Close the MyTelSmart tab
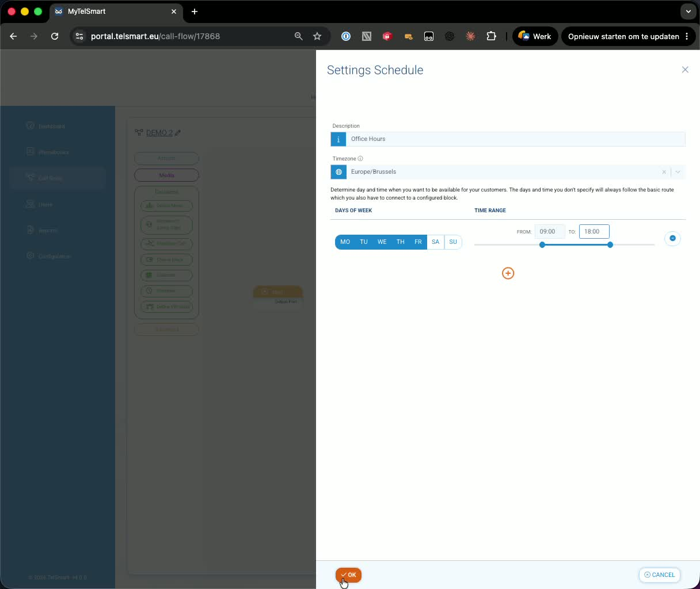This screenshot has width=700, height=589. point(174,12)
